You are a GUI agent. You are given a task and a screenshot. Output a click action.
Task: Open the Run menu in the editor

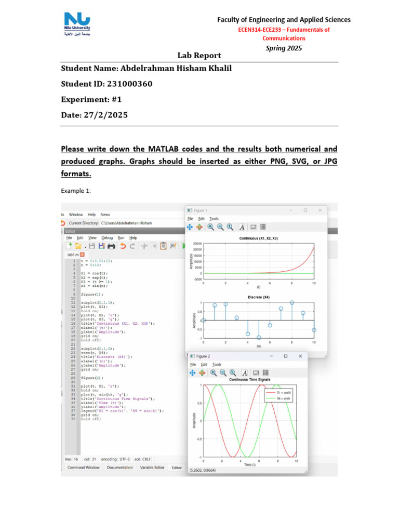pos(121,238)
